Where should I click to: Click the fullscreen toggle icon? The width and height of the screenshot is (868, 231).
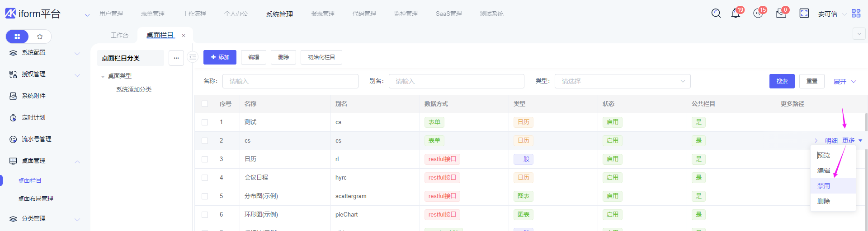[804, 14]
